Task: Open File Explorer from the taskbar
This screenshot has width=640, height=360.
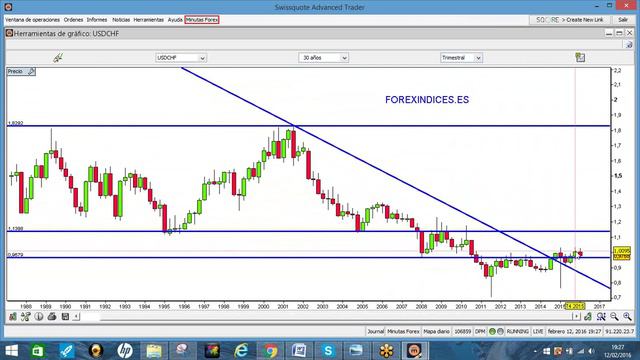Action: click(154, 351)
